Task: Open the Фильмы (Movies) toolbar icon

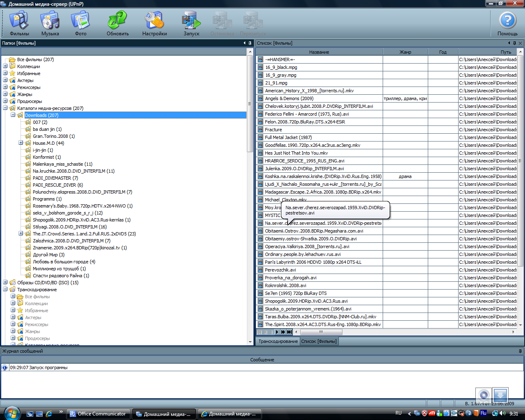Action: click(x=19, y=23)
